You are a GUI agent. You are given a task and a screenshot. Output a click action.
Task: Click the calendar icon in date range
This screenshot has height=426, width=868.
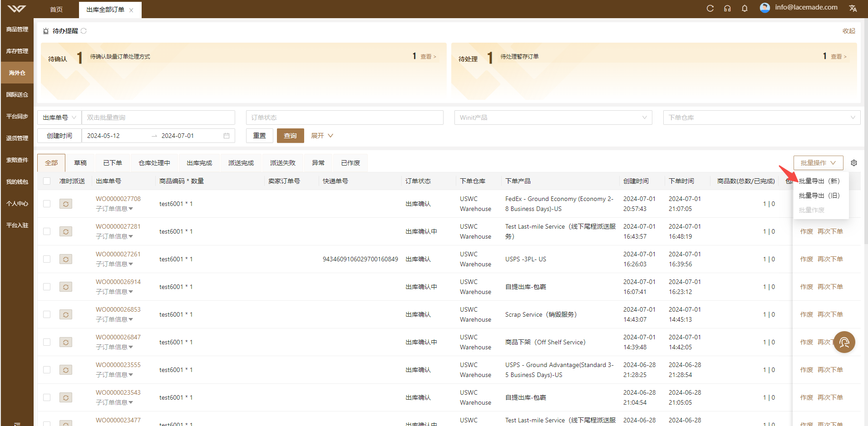coord(227,136)
